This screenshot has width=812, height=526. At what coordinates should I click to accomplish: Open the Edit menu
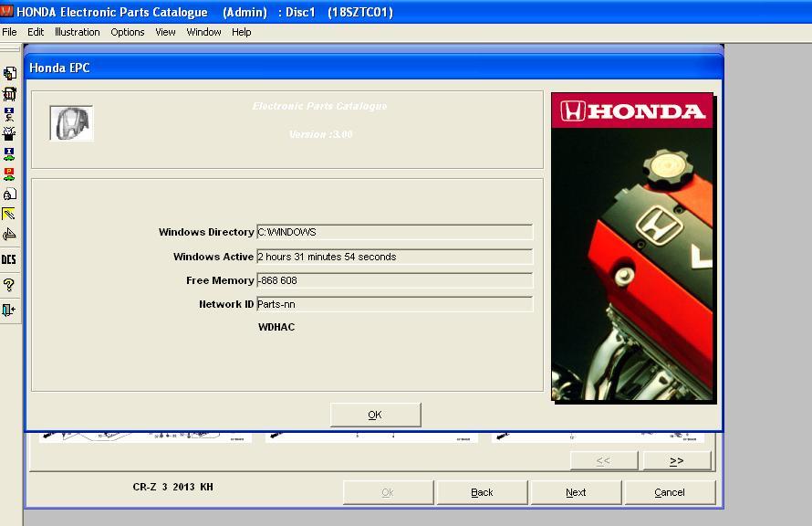[x=36, y=32]
